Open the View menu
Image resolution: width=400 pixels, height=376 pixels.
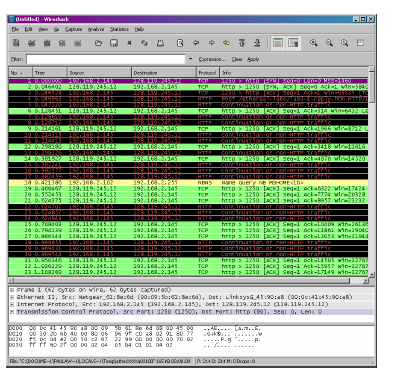43,29
